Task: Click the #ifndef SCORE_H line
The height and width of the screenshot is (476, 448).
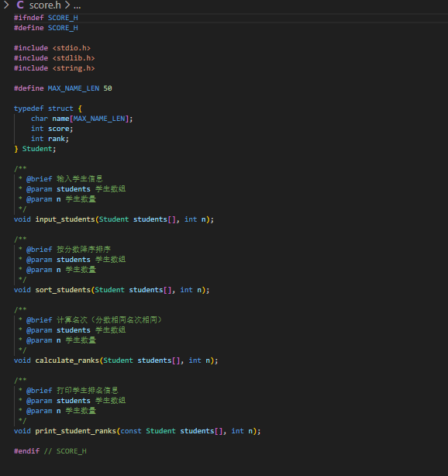Action: point(46,18)
